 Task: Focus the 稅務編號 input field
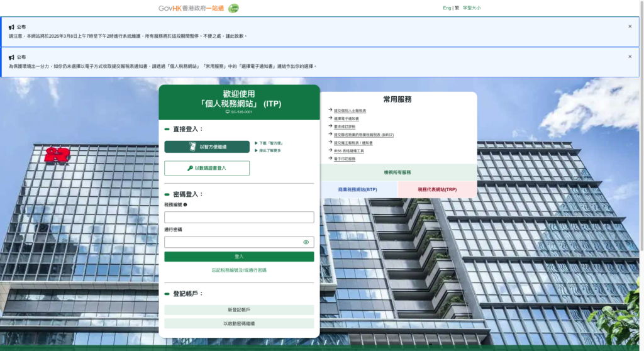[239, 217]
